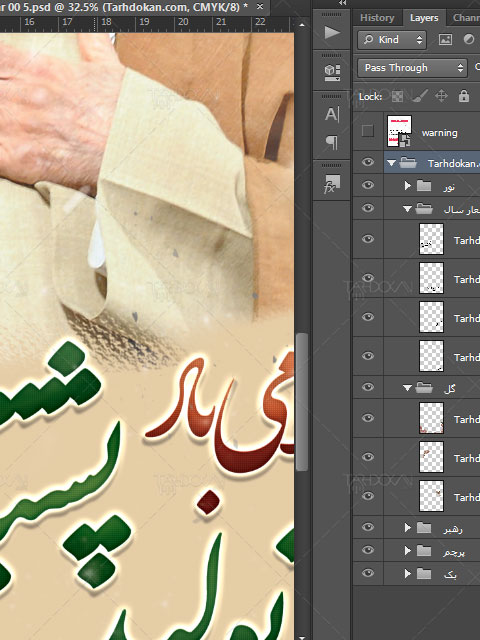Collapse the Tarhdokan group triangle
This screenshot has height=640, width=480.
391,163
